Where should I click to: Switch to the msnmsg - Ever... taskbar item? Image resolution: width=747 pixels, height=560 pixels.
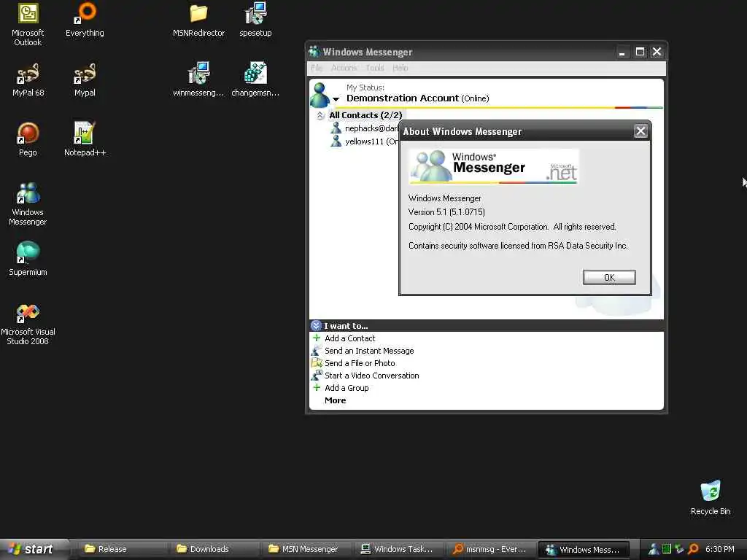pos(491,549)
